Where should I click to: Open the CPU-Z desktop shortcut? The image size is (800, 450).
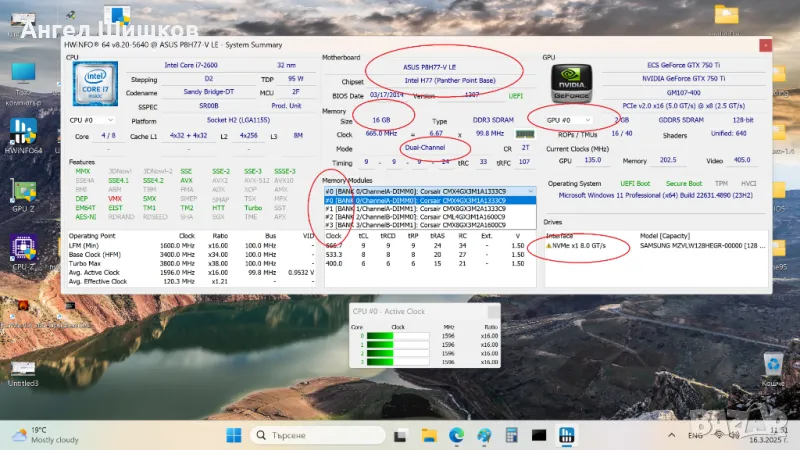pos(23,250)
